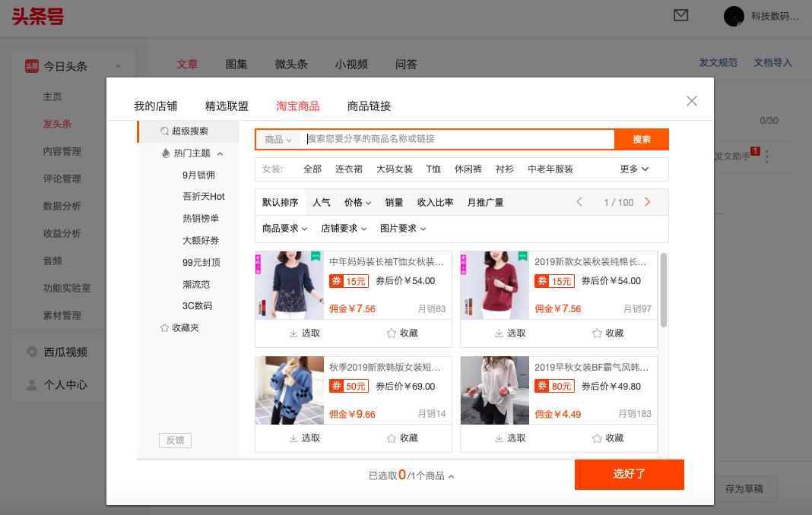Switch to the 图集 tab
This screenshot has width=812, height=515.
[236, 65]
